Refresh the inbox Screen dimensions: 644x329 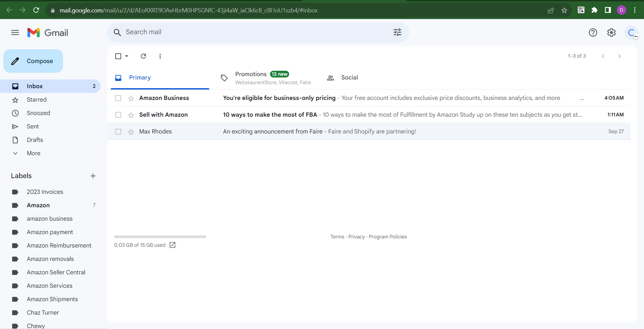[x=143, y=56]
